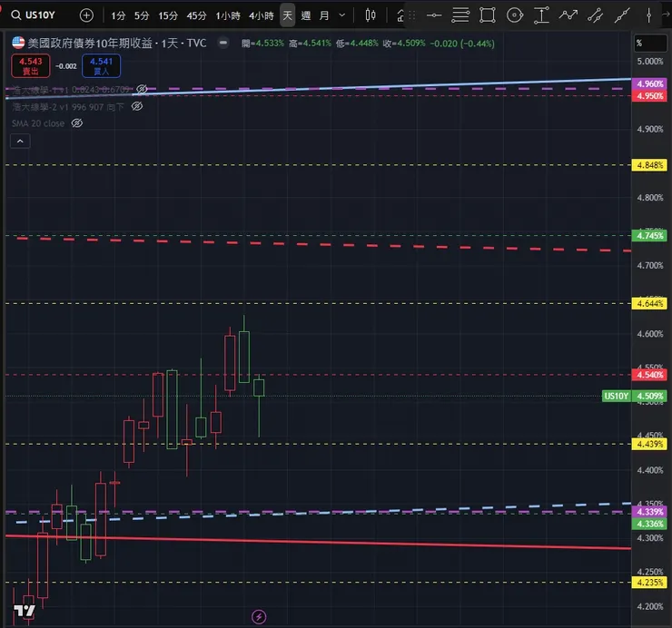
Task: Open the candlestick chart type selector
Action: pyautogui.click(x=370, y=15)
